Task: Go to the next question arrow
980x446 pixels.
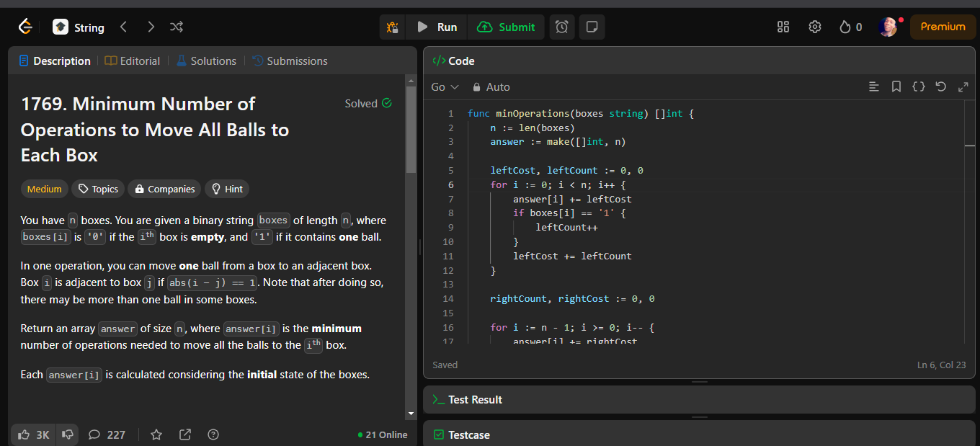Action: 150,27
